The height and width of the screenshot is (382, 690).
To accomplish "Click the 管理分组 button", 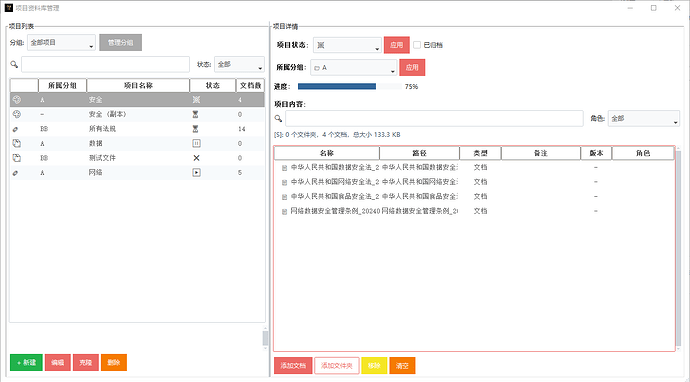I will [121, 43].
